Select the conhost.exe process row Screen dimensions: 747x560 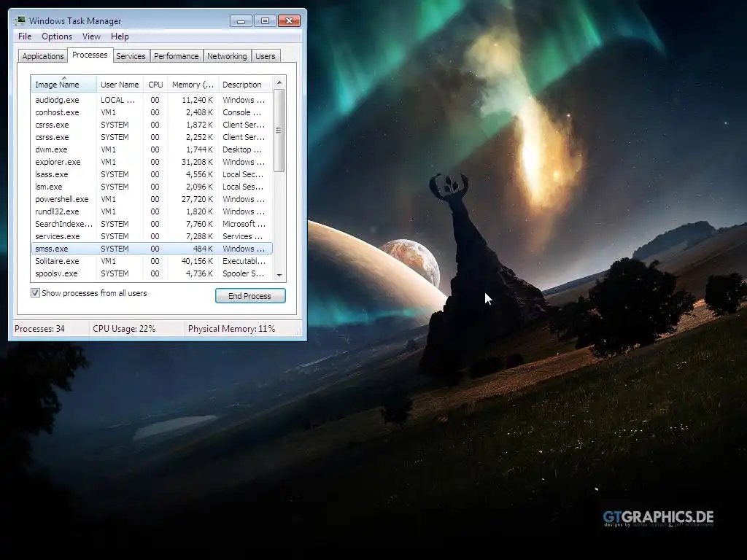point(152,112)
